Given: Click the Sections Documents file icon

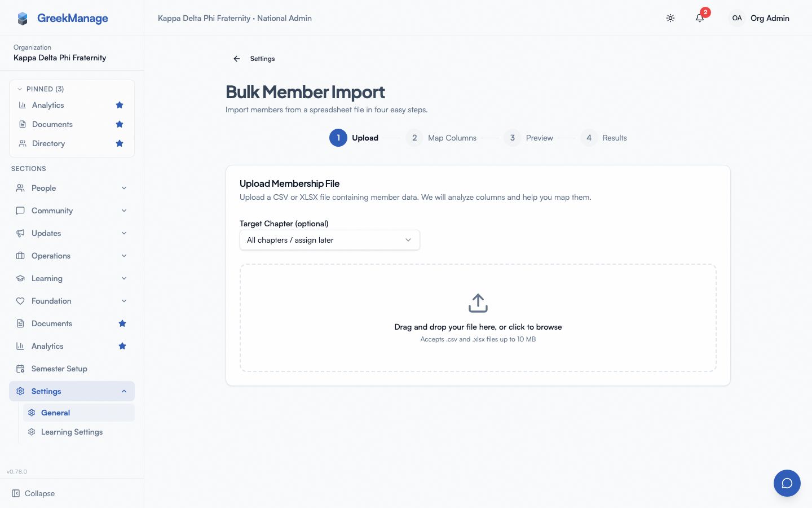Looking at the screenshot, I should 20,323.
